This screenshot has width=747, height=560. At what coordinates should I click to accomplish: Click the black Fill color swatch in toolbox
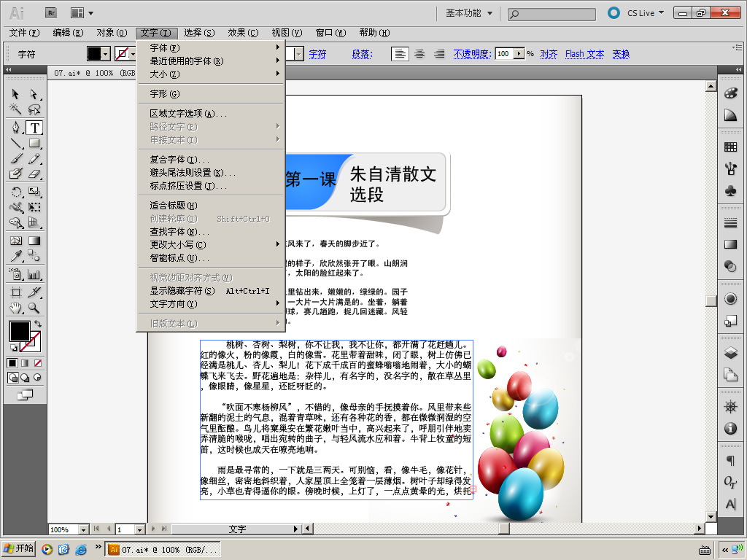pyautogui.click(x=20, y=331)
